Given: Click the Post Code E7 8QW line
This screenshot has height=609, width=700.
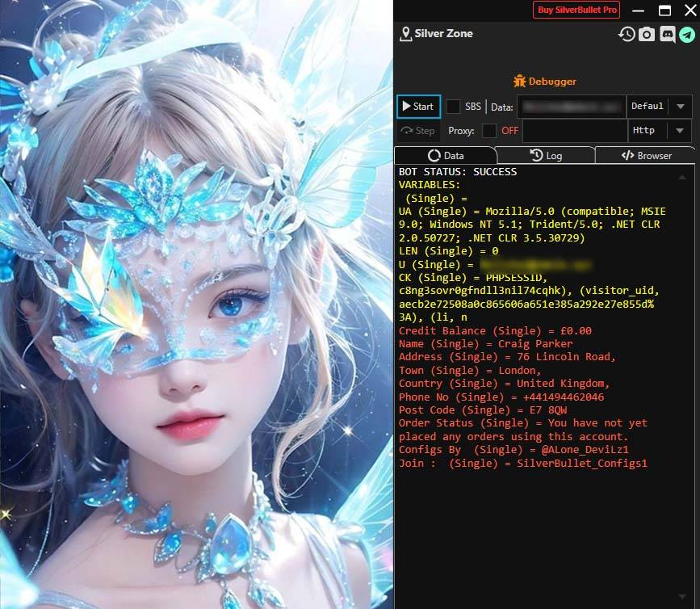Looking at the screenshot, I should click(483, 409).
